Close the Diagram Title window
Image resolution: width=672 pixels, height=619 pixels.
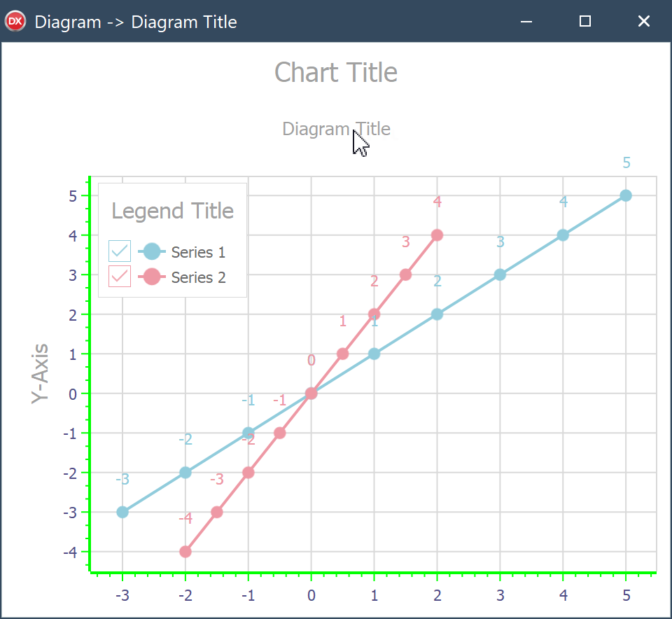tap(644, 22)
